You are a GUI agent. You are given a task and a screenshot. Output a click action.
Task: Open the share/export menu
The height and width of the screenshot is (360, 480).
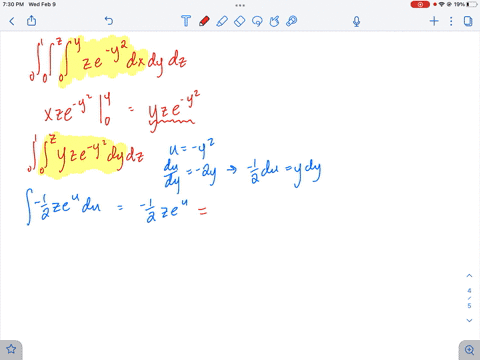click(x=31, y=21)
